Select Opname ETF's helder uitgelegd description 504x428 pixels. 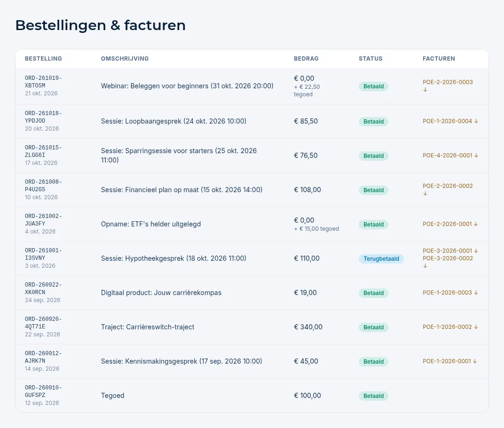151,224
